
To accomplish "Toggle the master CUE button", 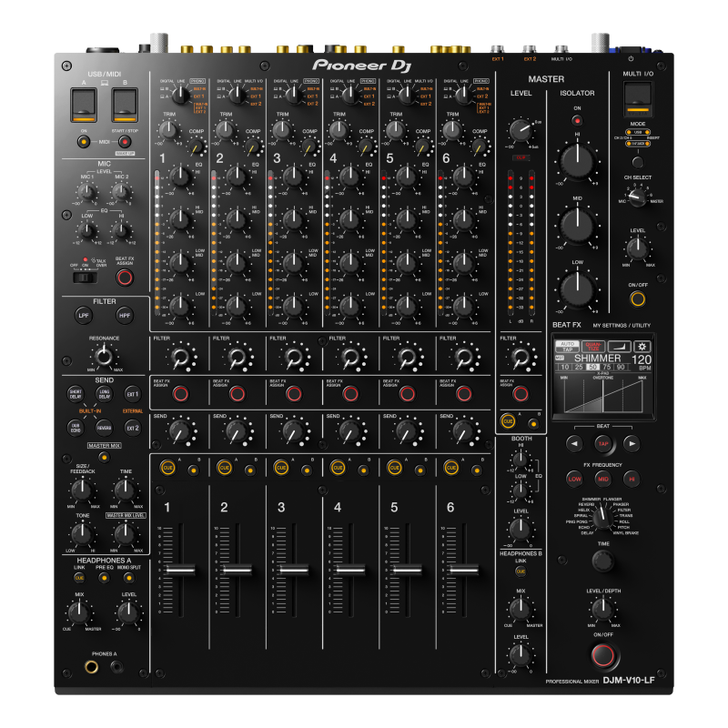I will coord(508,421).
